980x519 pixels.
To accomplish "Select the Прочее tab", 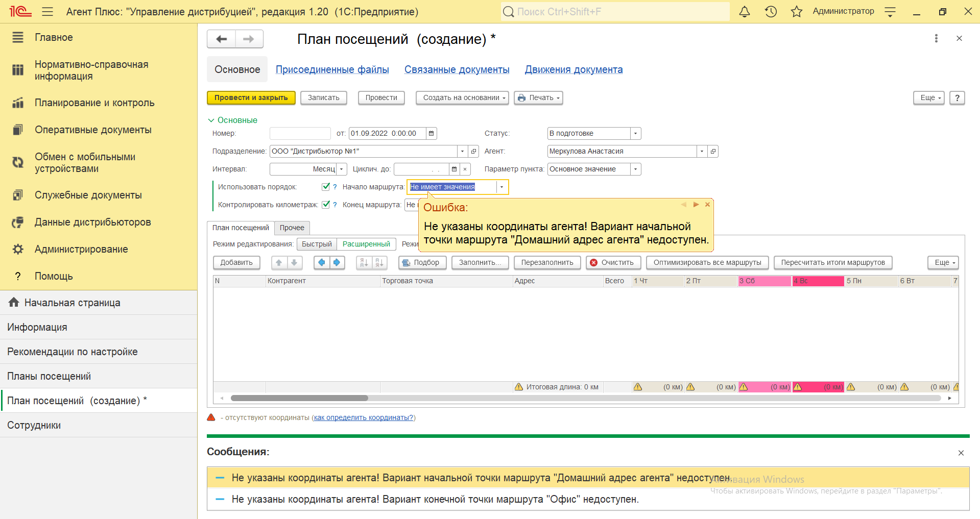I will point(292,228).
